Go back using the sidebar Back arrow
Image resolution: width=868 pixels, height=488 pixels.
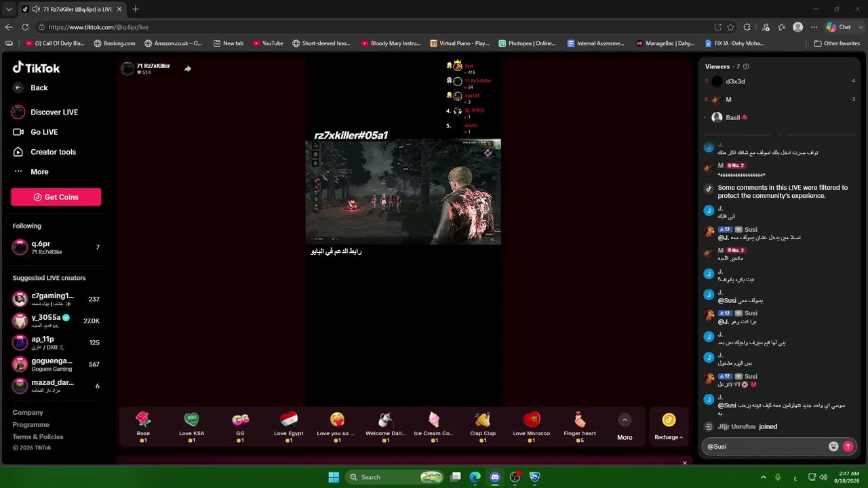18,87
